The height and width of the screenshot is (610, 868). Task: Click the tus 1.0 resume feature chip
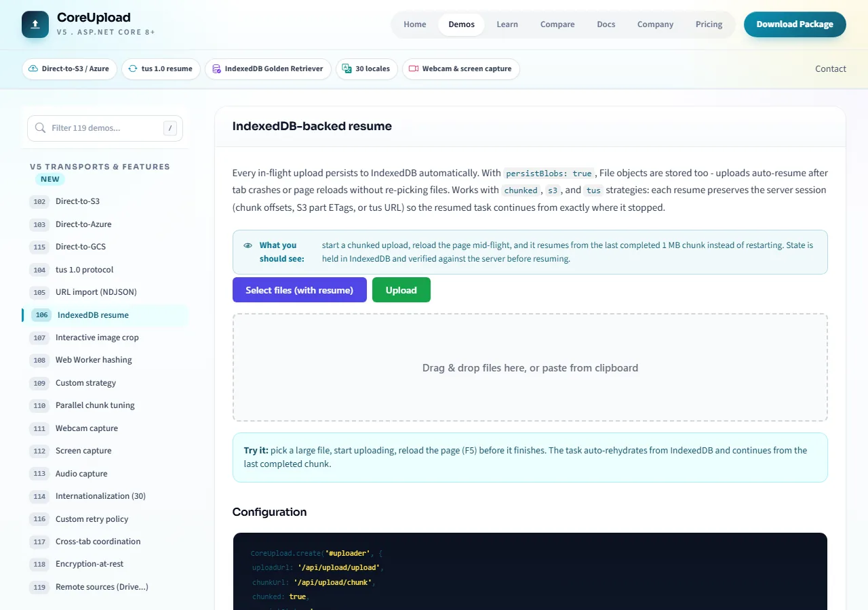[x=161, y=68]
